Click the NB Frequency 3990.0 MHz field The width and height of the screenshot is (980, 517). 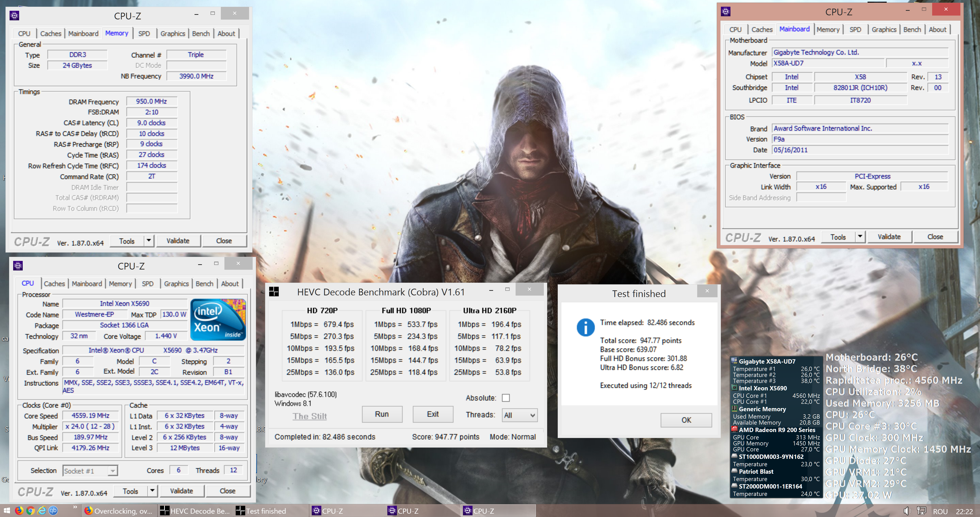click(x=196, y=76)
